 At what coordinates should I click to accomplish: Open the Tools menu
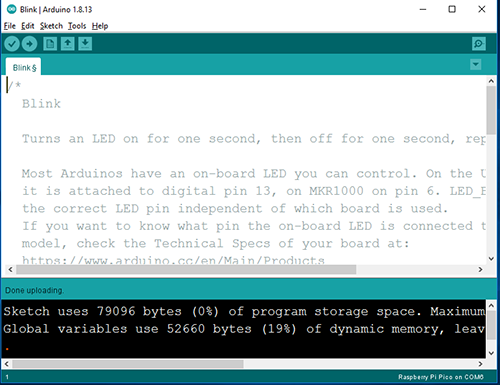77,26
